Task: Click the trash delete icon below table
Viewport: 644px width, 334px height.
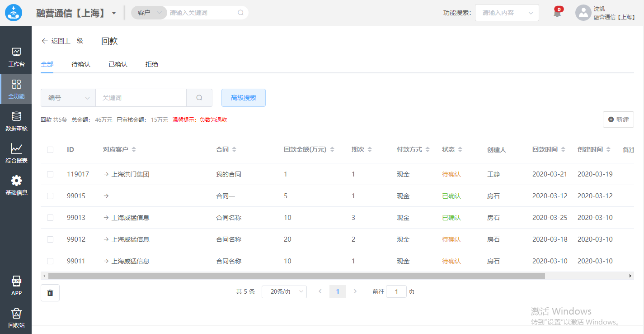Action: coord(50,293)
